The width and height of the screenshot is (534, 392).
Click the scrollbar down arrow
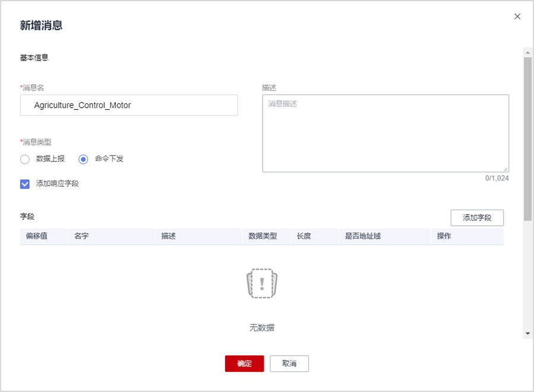[x=527, y=334]
